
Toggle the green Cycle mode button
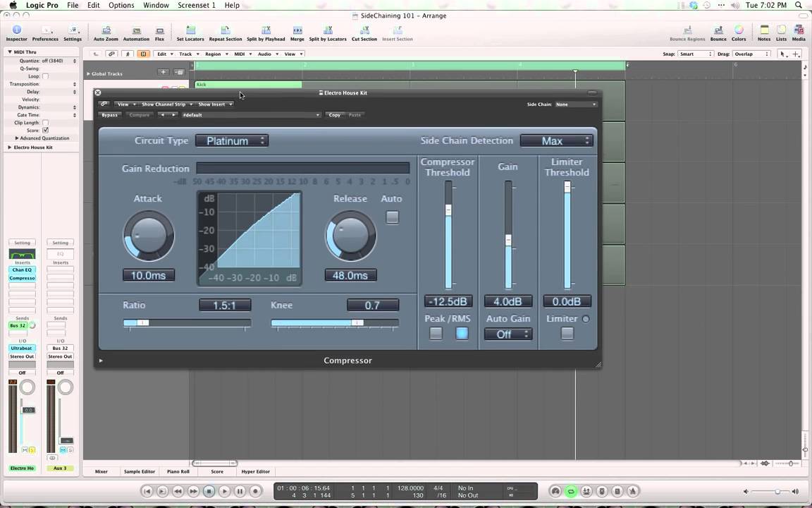click(571, 491)
